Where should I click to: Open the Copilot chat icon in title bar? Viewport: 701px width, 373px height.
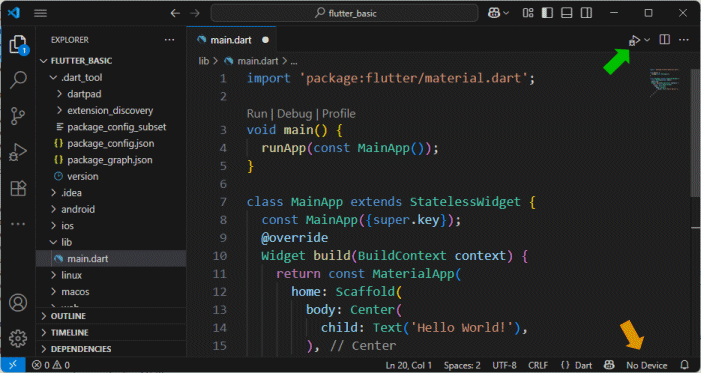coord(494,13)
